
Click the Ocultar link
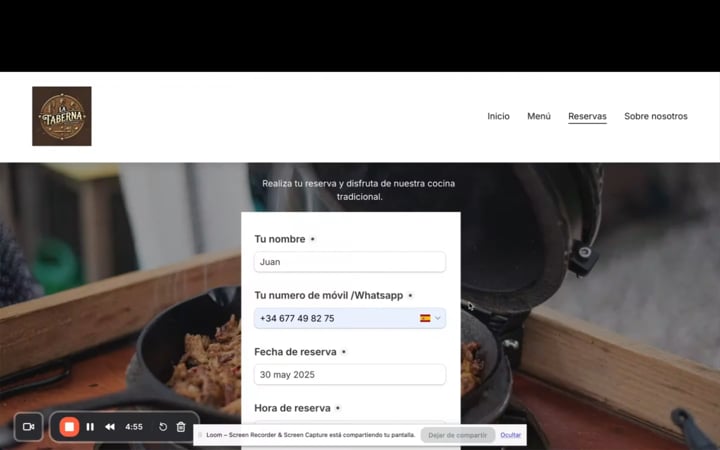tap(511, 435)
